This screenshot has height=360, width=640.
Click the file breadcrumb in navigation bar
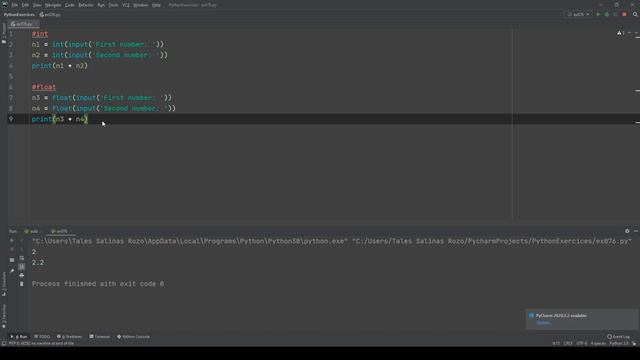coord(50,15)
